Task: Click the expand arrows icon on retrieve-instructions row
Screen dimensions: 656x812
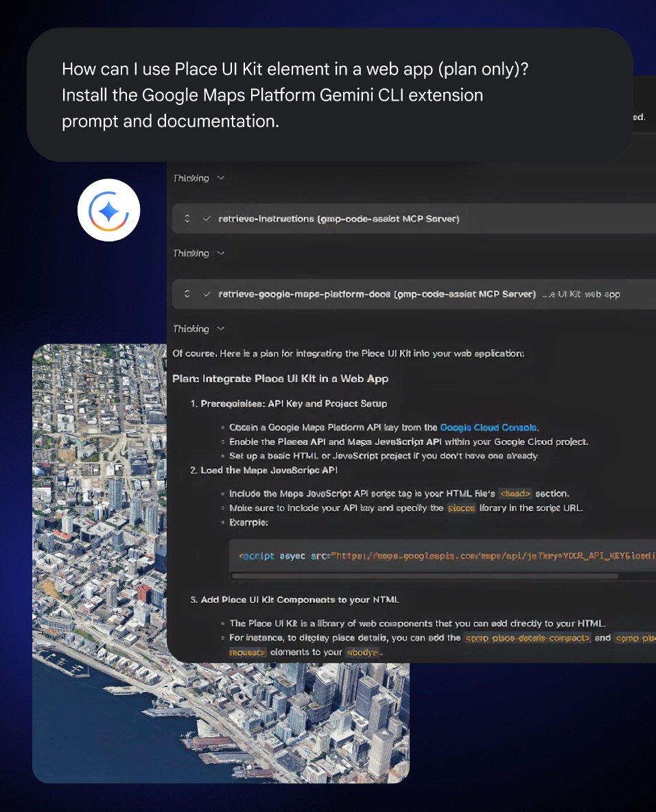Action: tap(187, 218)
